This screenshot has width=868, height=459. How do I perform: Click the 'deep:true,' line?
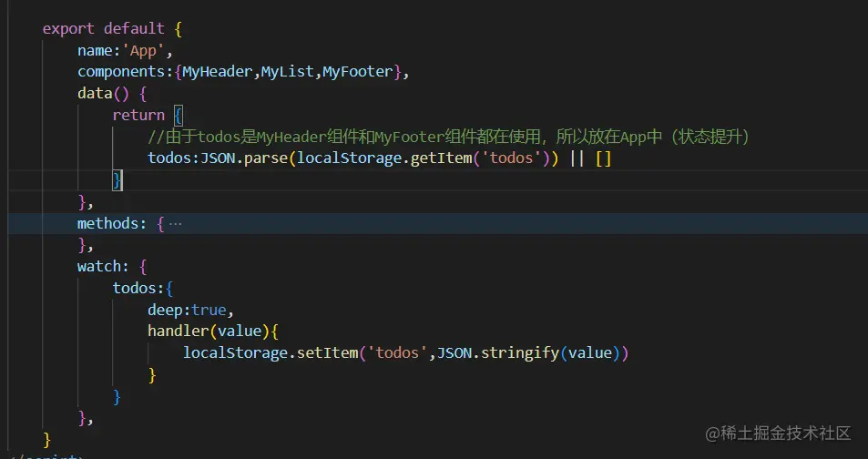[x=190, y=310]
